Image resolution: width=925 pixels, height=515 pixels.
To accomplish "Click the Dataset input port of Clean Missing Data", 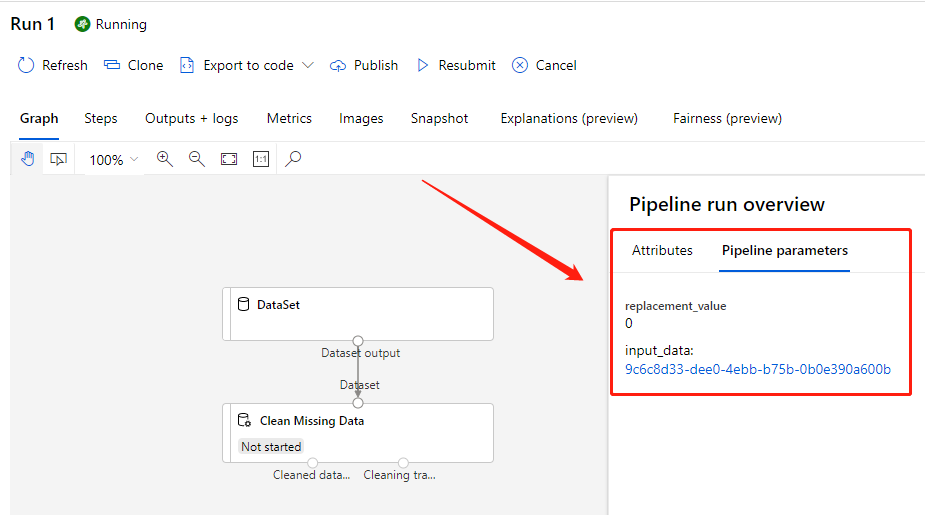I will tap(358, 403).
